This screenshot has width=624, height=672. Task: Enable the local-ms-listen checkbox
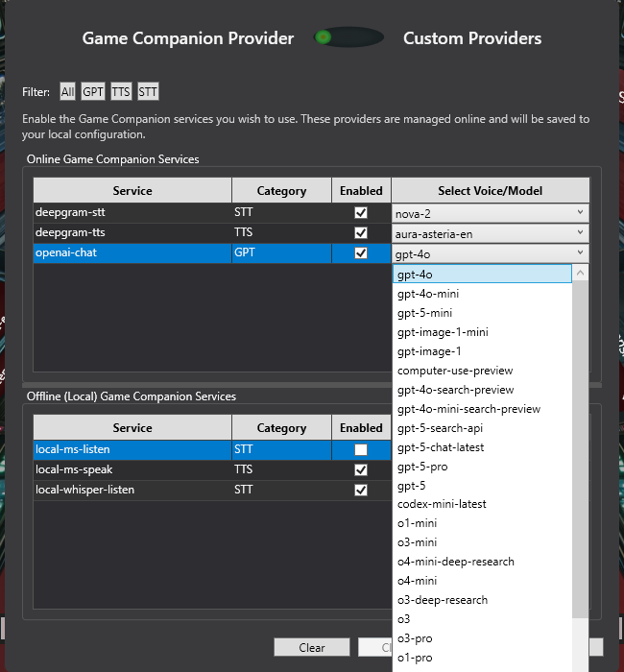pyautogui.click(x=361, y=450)
